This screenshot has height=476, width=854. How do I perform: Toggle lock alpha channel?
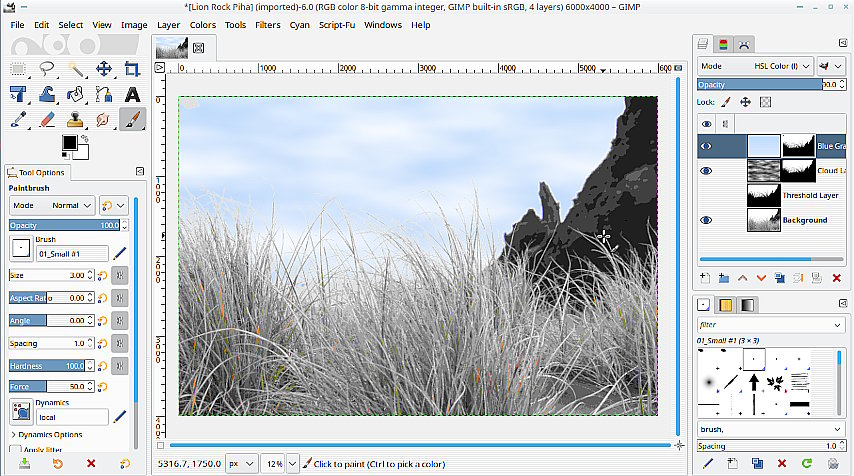pyautogui.click(x=765, y=102)
